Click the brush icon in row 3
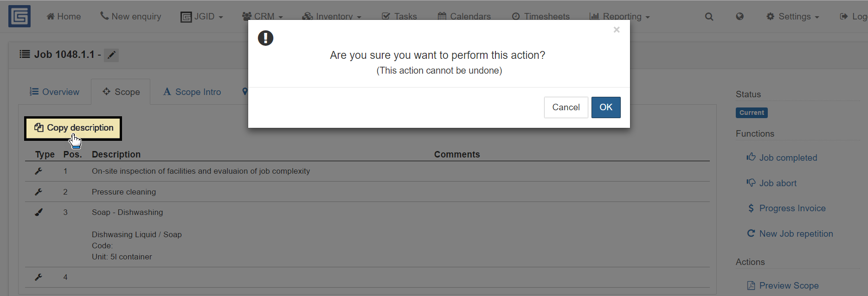Viewport: 868px width, 296px height. point(39,212)
